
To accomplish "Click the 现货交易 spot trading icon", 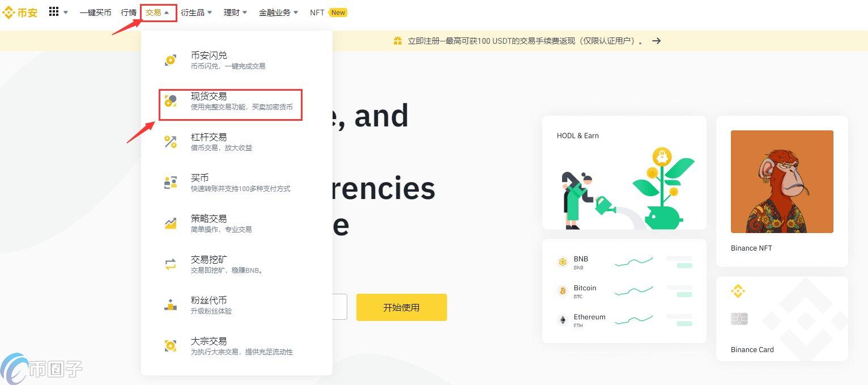I will point(171,100).
